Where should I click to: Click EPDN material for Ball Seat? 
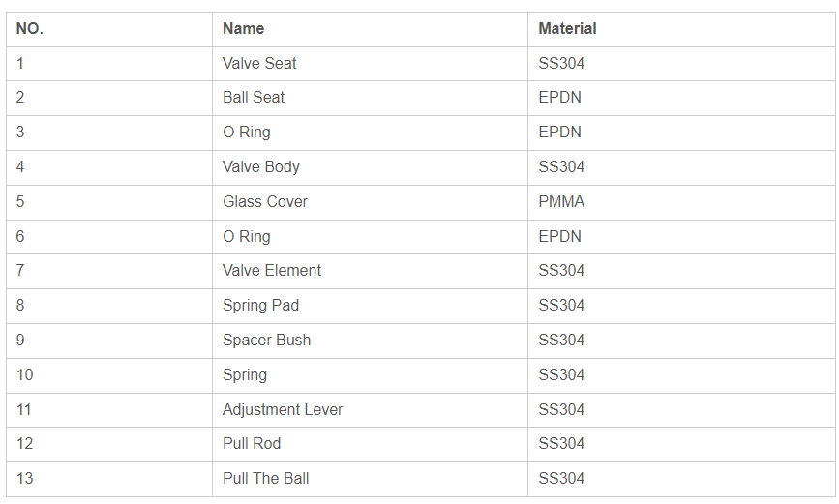[x=681, y=98]
